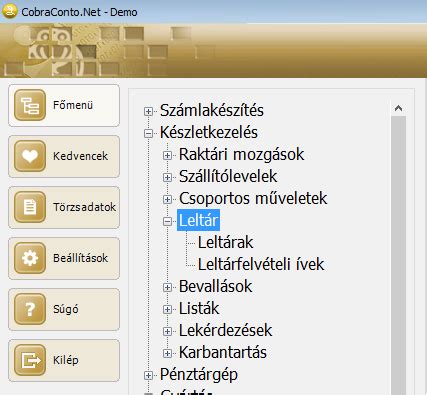Select the Bevallások item
Image resolution: width=427 pixels, height=395 pixels.
click(215, 286)
